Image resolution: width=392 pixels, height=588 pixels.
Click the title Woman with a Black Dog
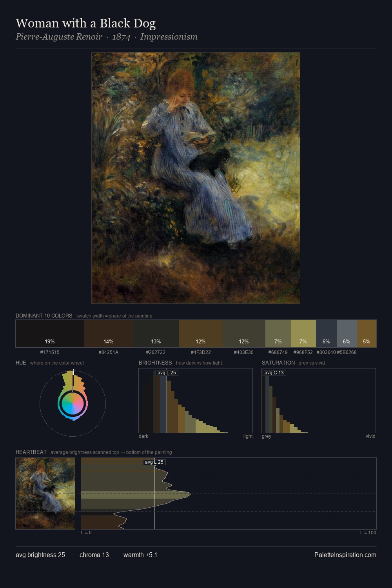pyautogui.click(x=85, y=23)
